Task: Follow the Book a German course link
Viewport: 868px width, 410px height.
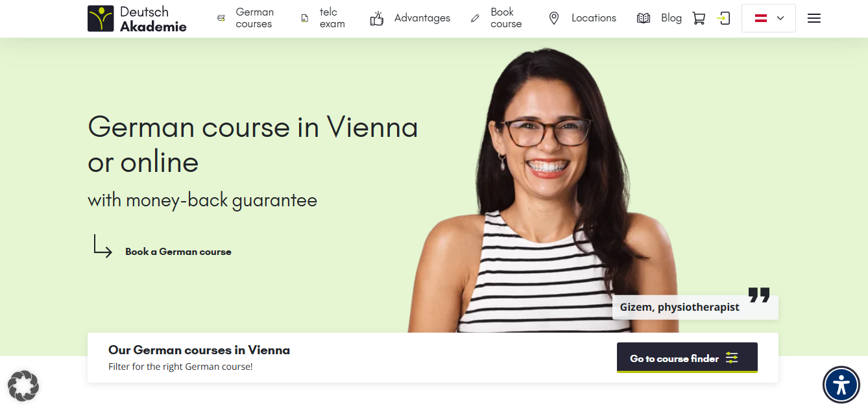Action: coord(178,252)
